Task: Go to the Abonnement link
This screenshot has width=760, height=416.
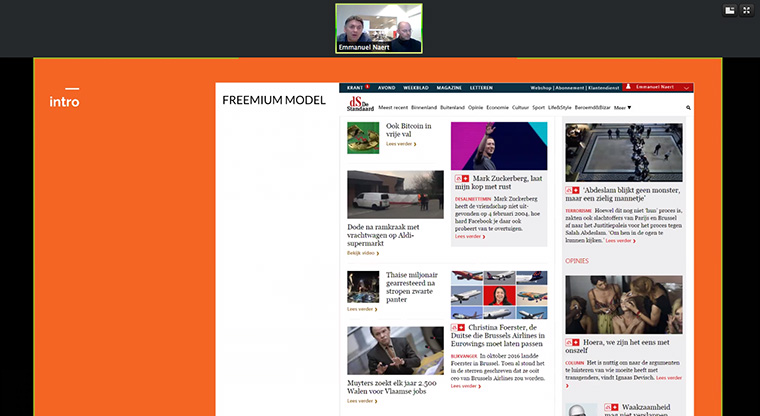Action: click(x=570, y=88)
